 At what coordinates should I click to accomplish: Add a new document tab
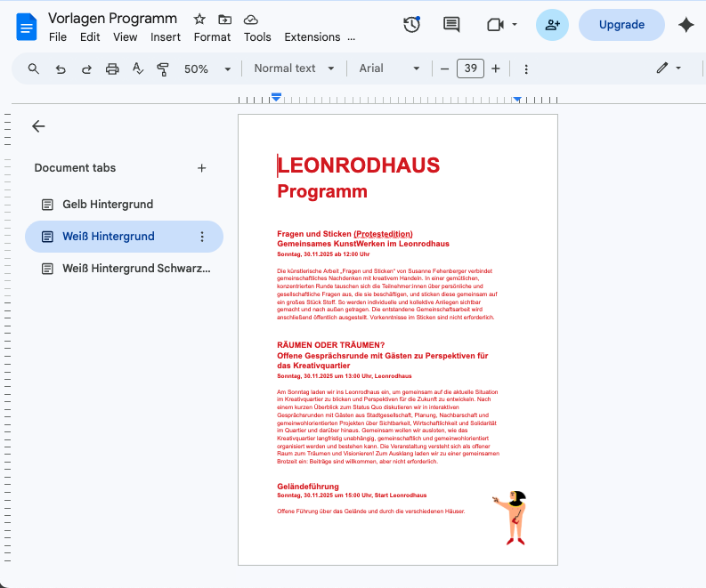201,168
